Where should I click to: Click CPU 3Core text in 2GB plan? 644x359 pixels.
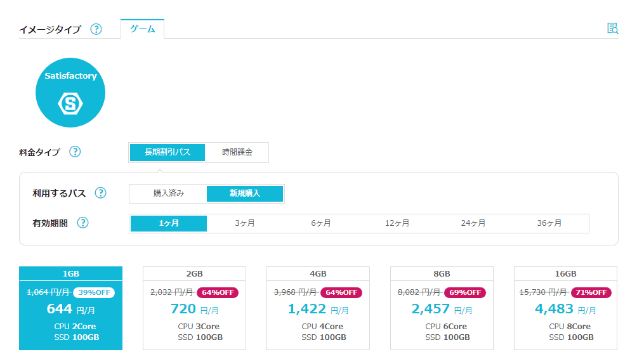(199, 327)
